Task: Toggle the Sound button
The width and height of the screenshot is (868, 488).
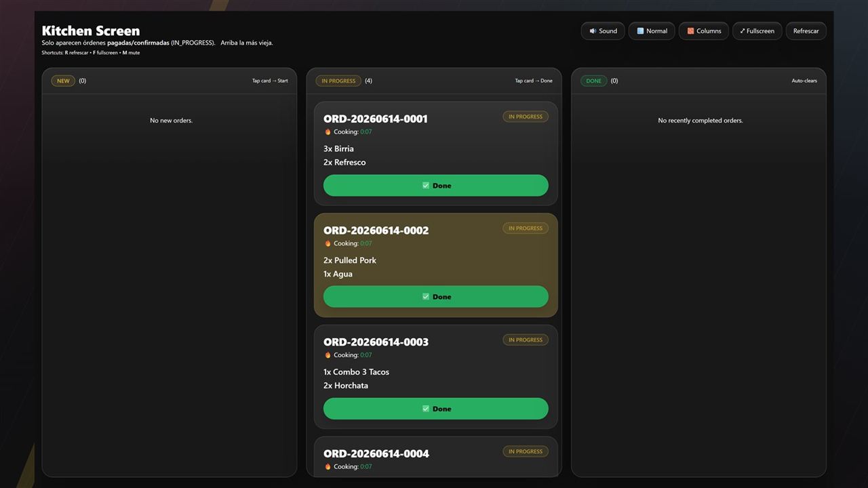Action: 603,31
